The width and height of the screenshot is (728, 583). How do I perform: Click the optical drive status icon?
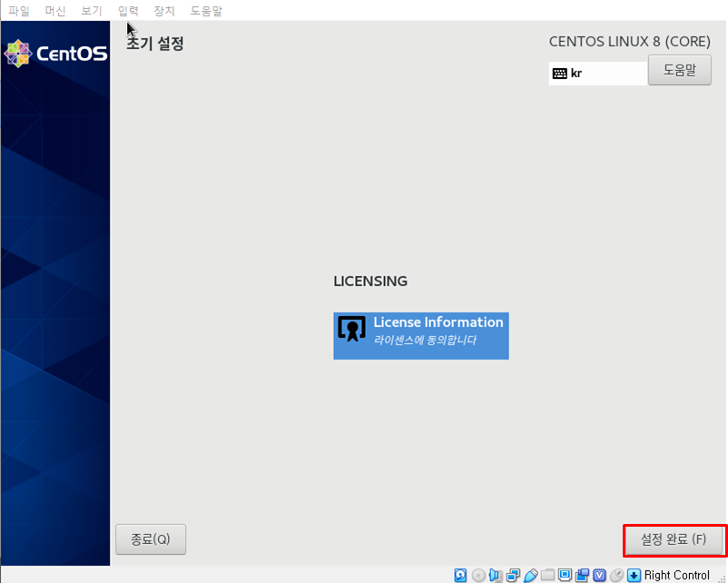(x=478, y=575)
